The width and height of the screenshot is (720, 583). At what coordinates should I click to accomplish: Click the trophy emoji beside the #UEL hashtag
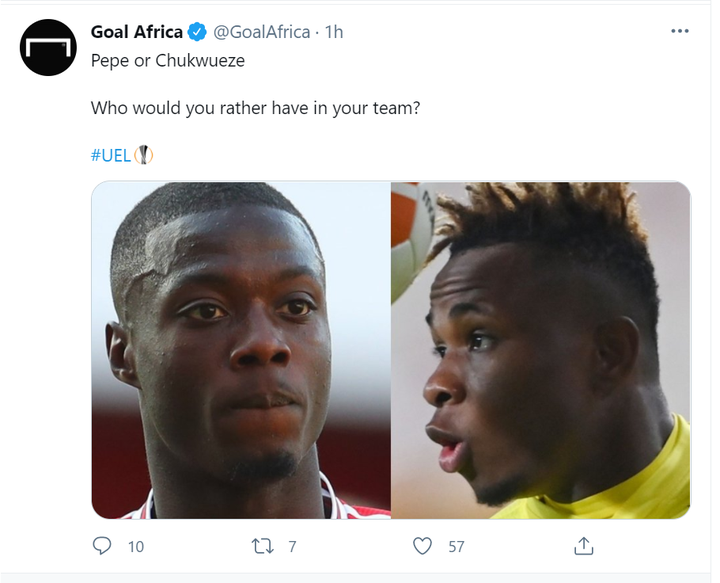point(144,155)
